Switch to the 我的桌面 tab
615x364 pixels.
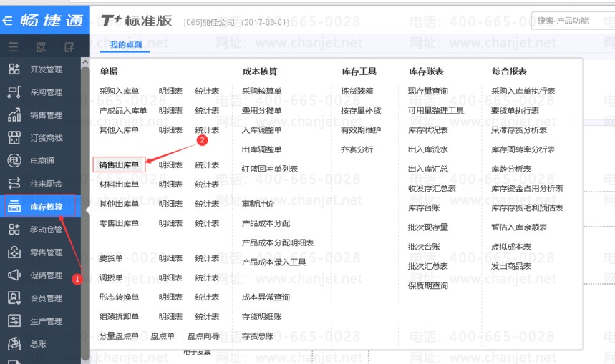(x=125, y=44)
